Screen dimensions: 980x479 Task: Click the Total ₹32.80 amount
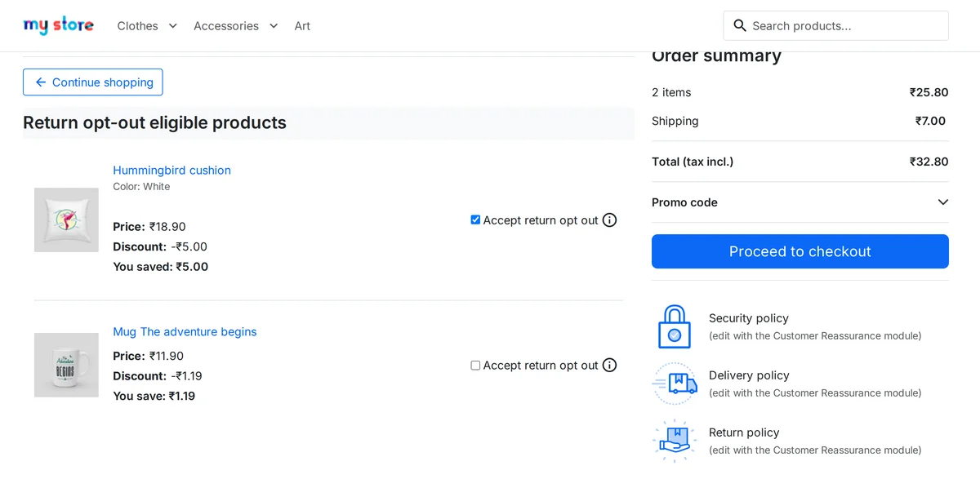coord(929,162)
